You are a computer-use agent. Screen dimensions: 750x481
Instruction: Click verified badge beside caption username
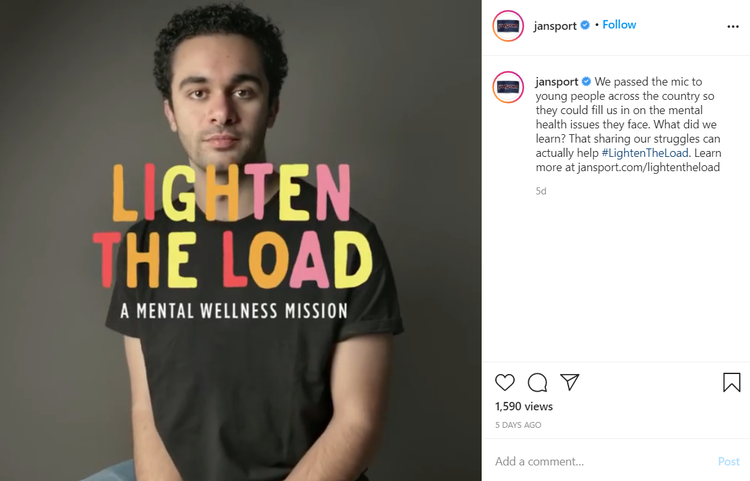coord(586,82)
